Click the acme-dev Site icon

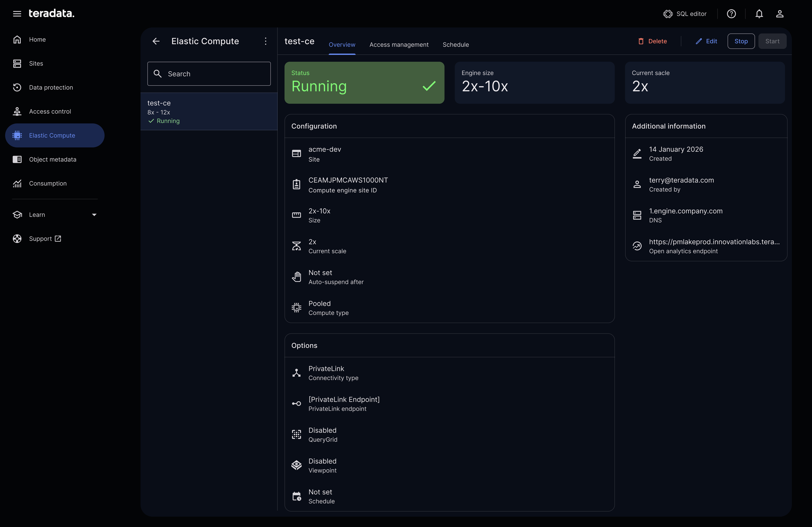coord(297,154)
